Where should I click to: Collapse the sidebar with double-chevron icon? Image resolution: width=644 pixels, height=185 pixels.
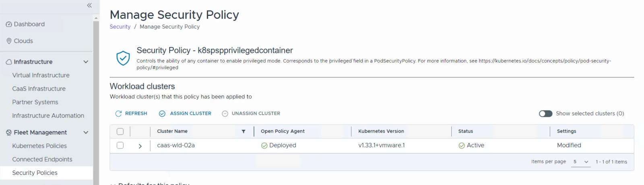click(89, 5)
